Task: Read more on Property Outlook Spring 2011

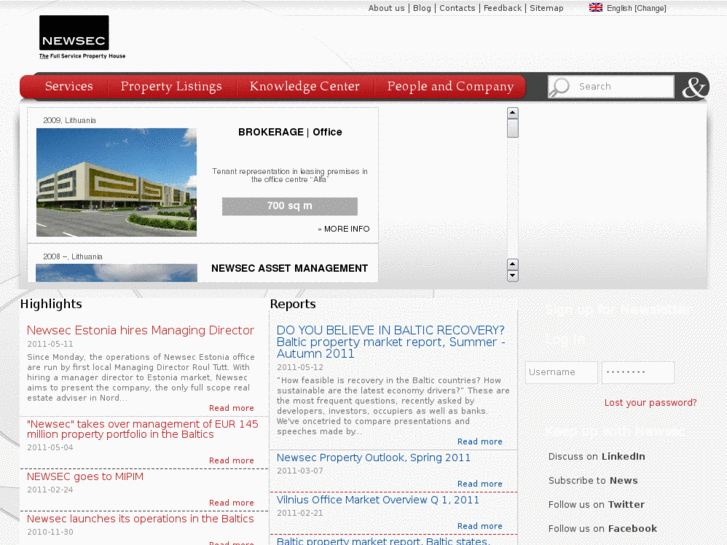Action: [x=480, y=484]
